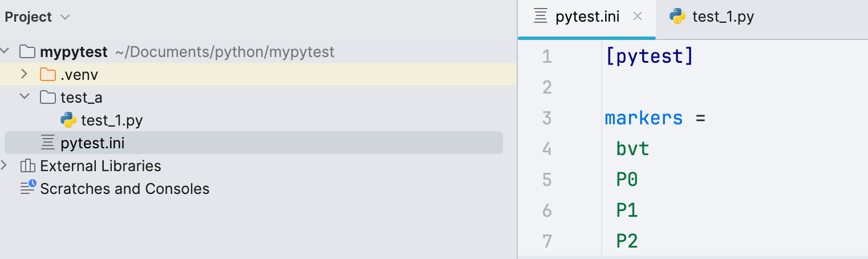
Task: Open the Project view dropdown
Action: (65, 17)
